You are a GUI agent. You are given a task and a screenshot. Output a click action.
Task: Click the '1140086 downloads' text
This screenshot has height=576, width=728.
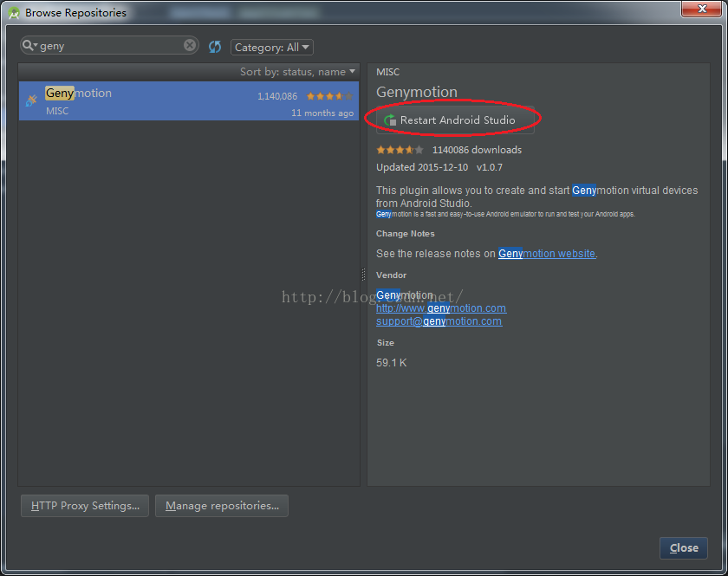coord(477,150)
